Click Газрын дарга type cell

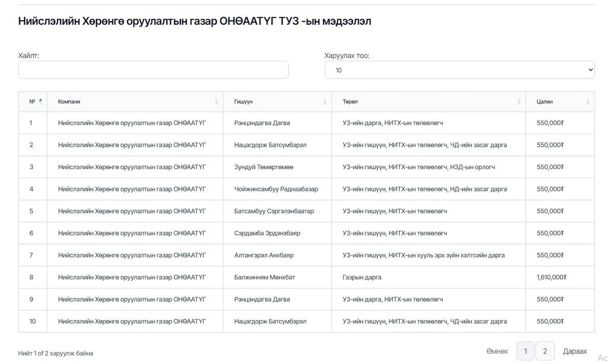tap(362, 277)
